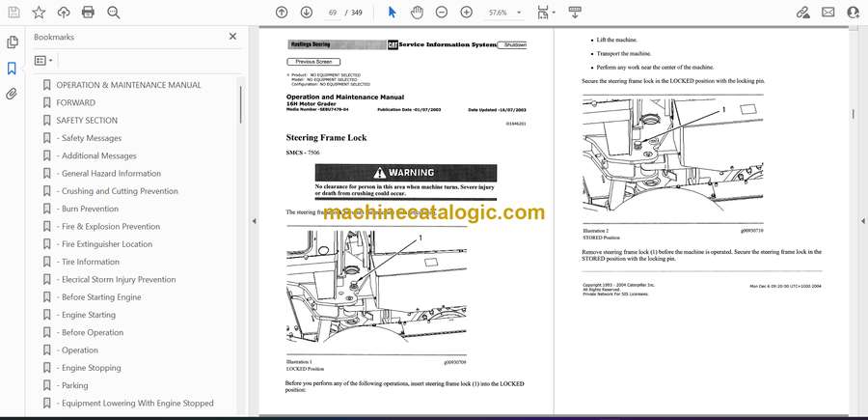The height and width of the screenshot is (420, 868).
Task: Open Equipment Lowering With Engine Stopped bookmark
Action: (x=135, y=404)
